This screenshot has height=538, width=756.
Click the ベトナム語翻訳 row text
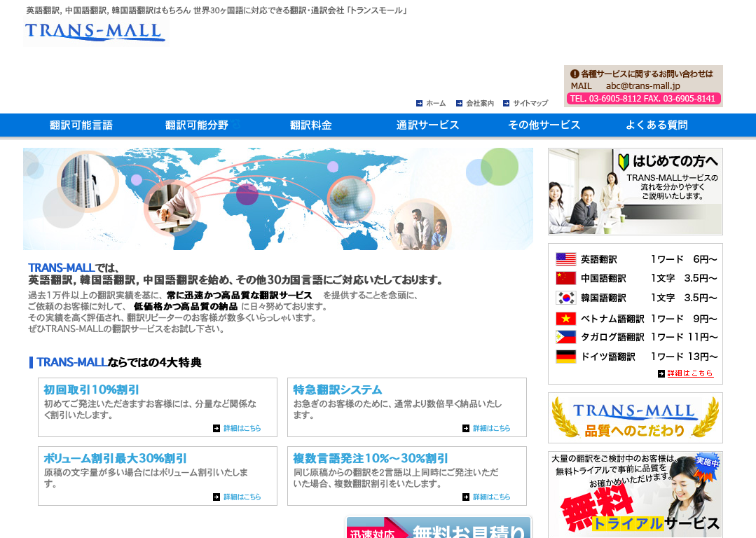click(612, 319)
